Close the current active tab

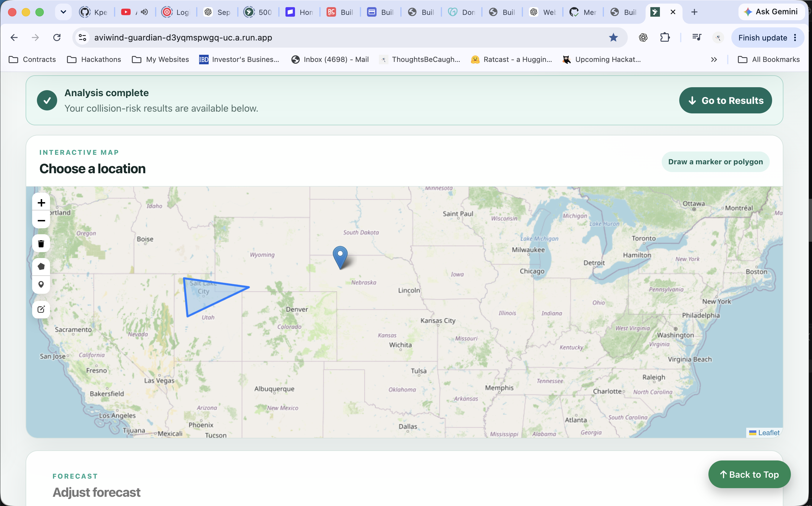coord(673,12)
